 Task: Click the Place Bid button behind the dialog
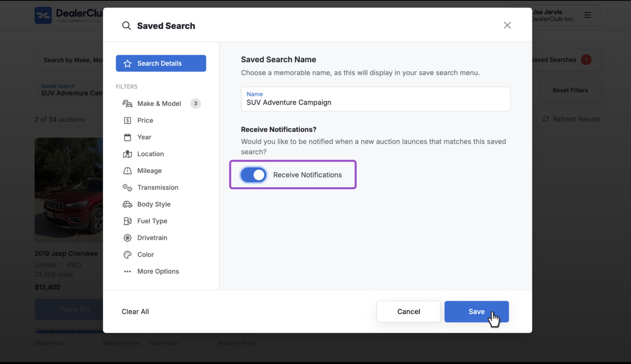click(x=69, y=309)
